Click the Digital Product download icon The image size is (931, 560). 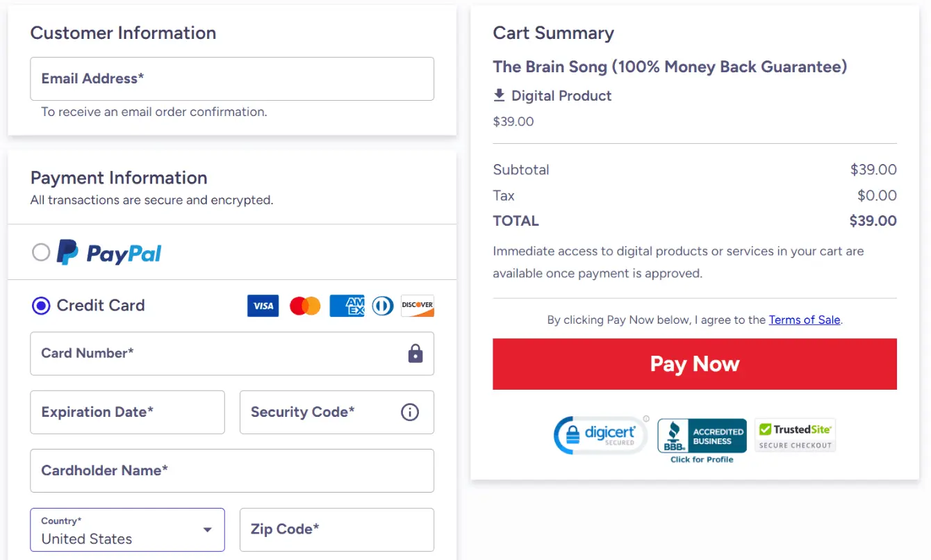coord(500,95)
